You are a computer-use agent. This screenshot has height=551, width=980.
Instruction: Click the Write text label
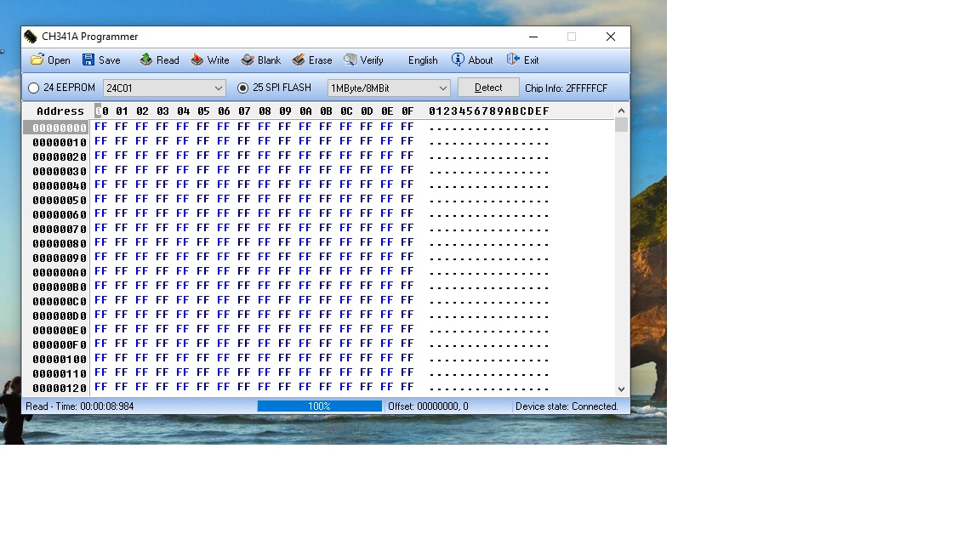[218, 60]
